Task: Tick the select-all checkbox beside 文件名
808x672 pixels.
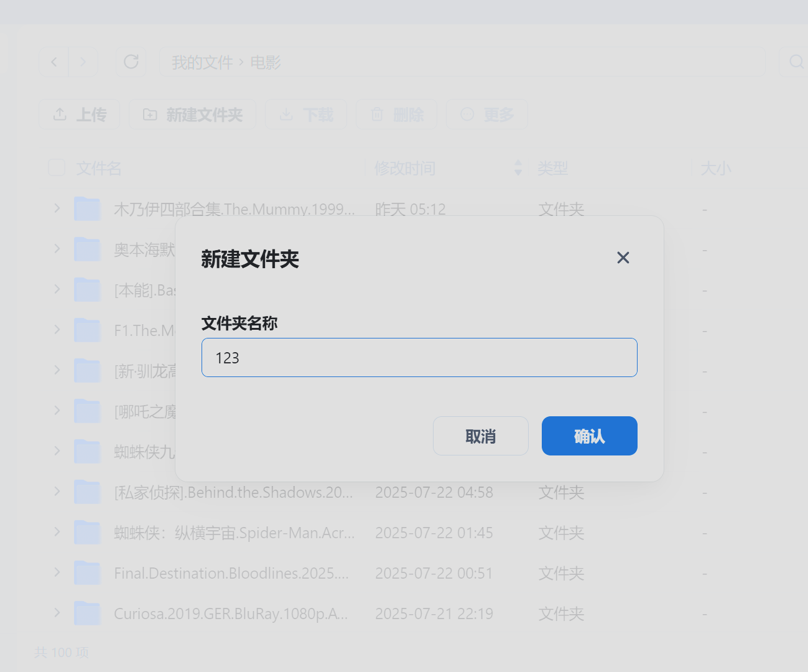Action: (x=57, y=167)
